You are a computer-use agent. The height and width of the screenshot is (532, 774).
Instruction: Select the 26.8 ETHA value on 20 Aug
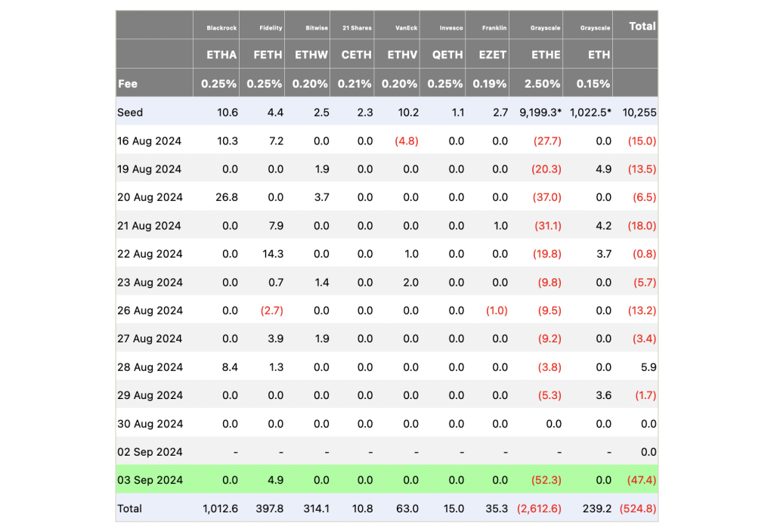point(227,197)
